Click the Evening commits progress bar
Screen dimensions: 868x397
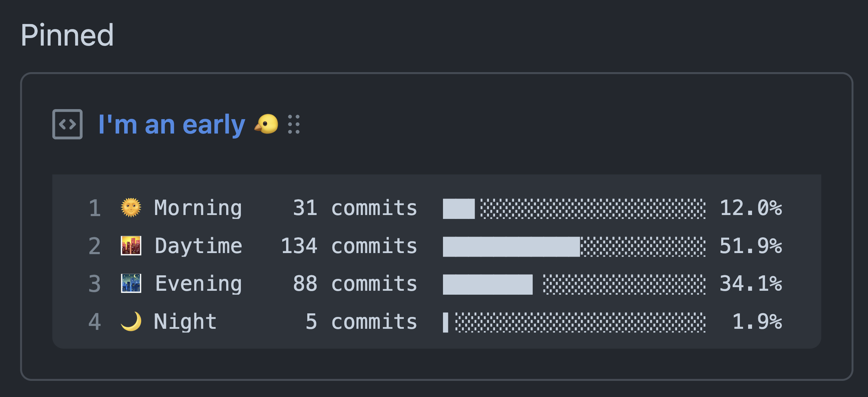(574, 284)
